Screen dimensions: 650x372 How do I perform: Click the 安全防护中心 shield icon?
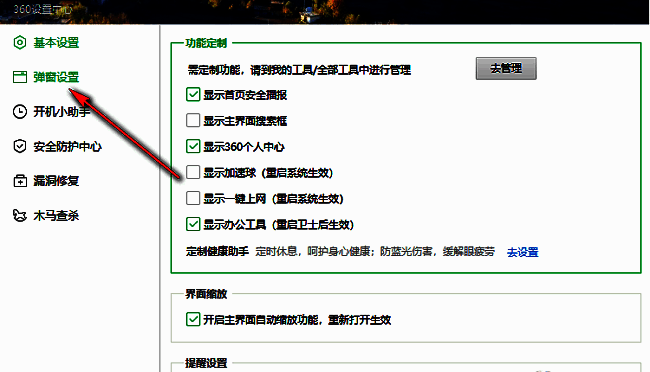(19, 146)
